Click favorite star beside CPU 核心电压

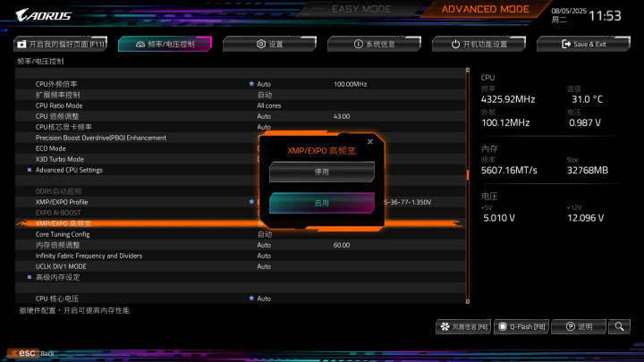point(251,299)
